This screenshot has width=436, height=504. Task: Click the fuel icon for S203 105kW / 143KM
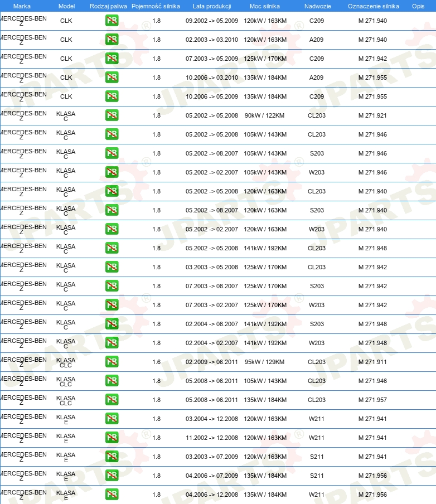[112, 153]
